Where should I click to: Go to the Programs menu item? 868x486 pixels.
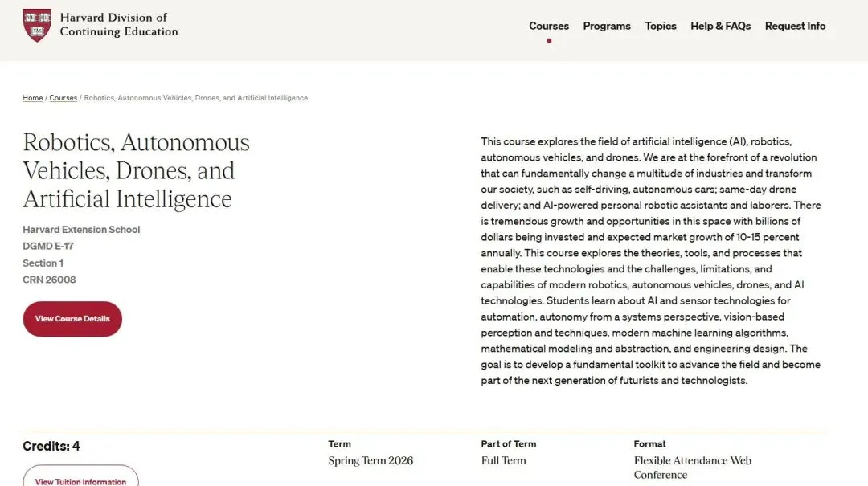click(606, 26)
